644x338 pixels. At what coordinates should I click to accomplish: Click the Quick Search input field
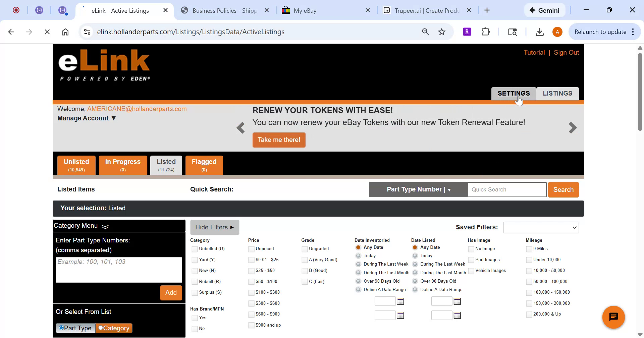[506, 189]
